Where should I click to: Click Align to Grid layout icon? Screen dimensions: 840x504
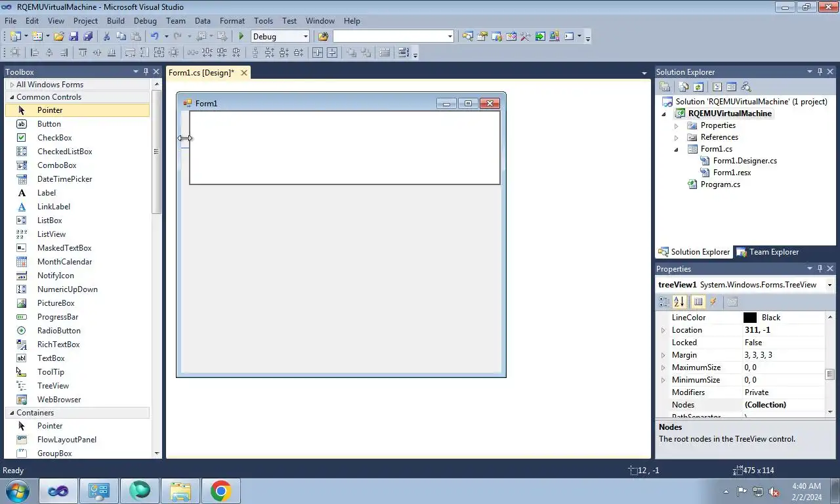pos(14,53)
